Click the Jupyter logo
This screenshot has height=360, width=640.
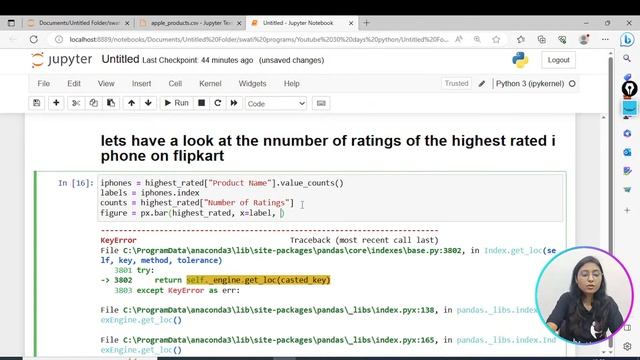(x=62, y=60)
